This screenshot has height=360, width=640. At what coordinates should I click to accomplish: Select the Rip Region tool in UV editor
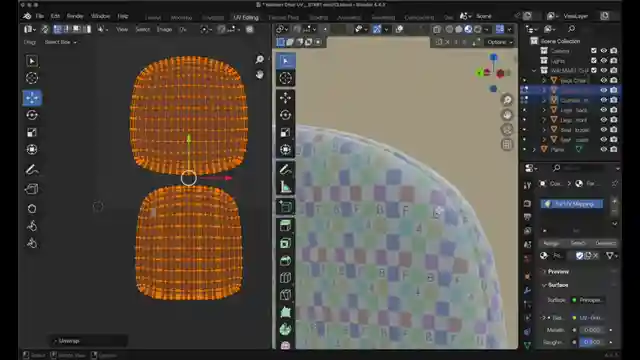(x=32, y=189)
